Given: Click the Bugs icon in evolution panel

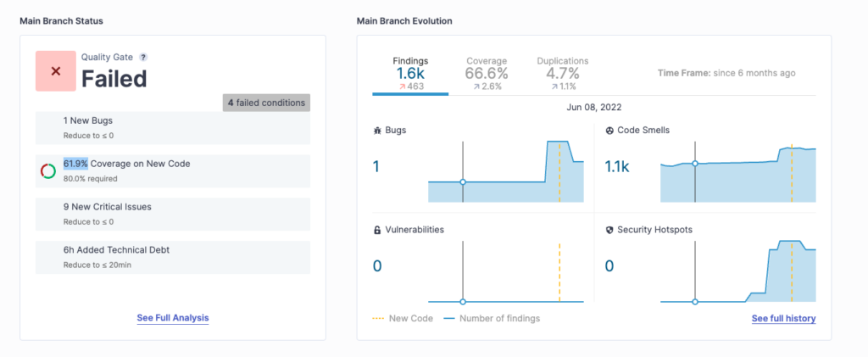Looking at the screenshot, I should click(x=377, y=131).
